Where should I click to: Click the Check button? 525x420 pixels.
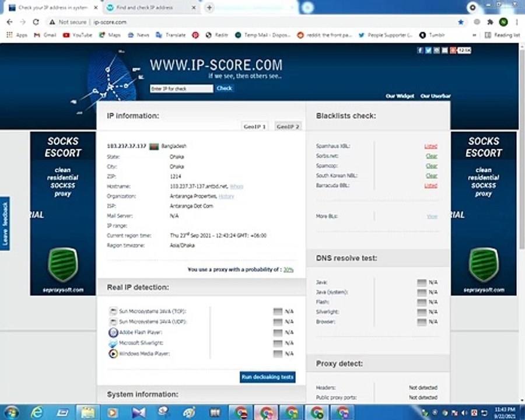(x=224, y=89)
